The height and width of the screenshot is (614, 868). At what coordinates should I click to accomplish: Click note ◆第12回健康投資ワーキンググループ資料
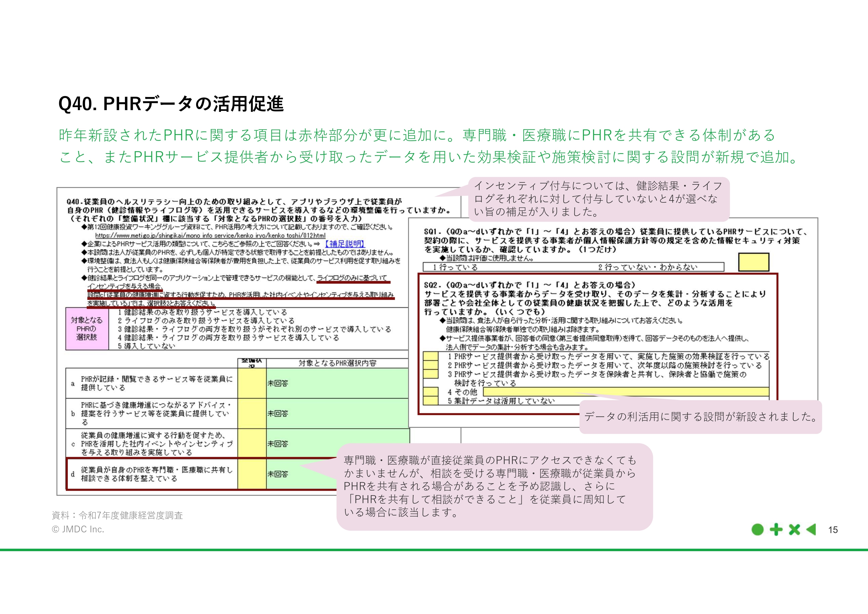pyautogui.click(x=237, y=227)
